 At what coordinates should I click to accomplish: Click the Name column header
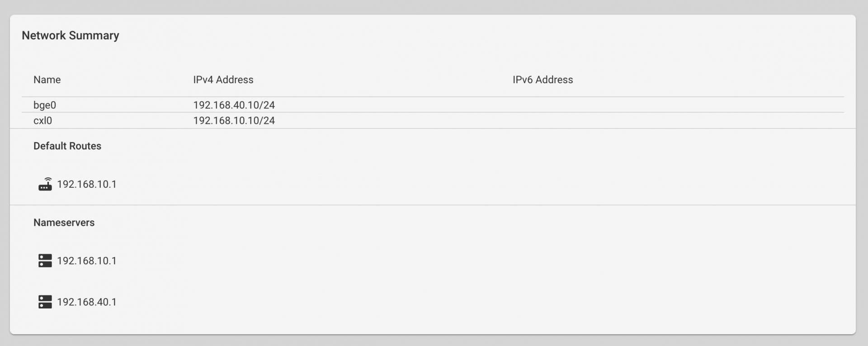47,80
